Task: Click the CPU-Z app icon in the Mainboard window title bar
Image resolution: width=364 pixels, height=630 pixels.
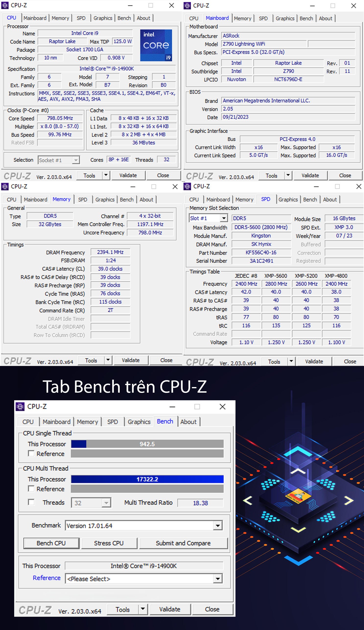Action: [187, 5]
